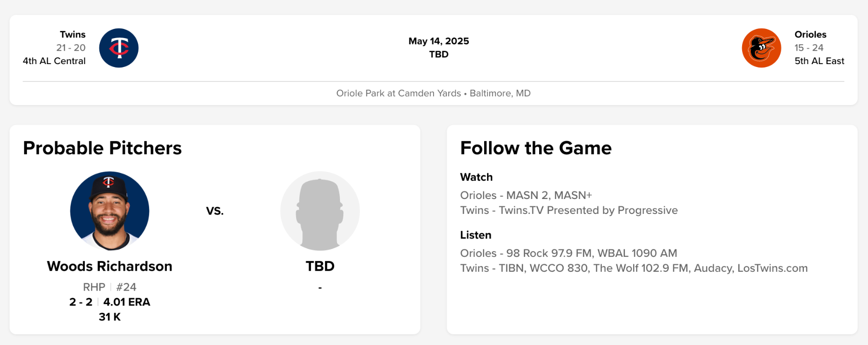This screenshot has height=345, width=868.
Task: Click the Twins TIBN, WCCO 830 radio listing
Action: click(x=634, y=268)
